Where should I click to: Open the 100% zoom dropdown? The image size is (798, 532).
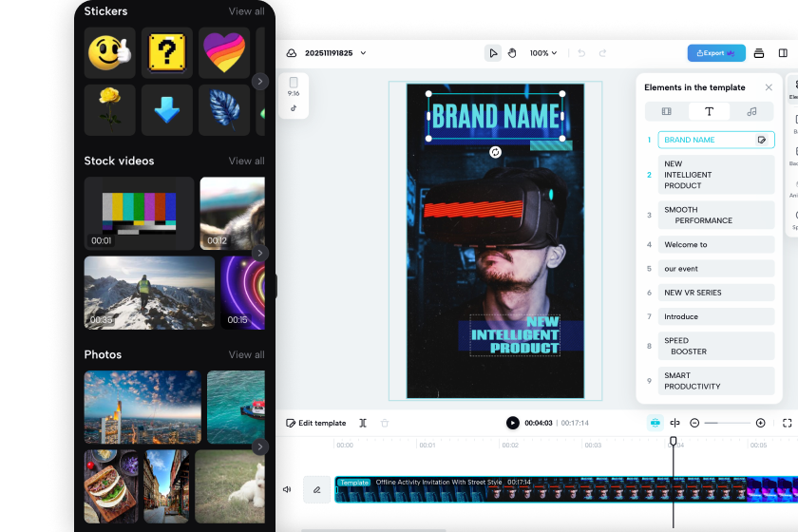point(543,53)
